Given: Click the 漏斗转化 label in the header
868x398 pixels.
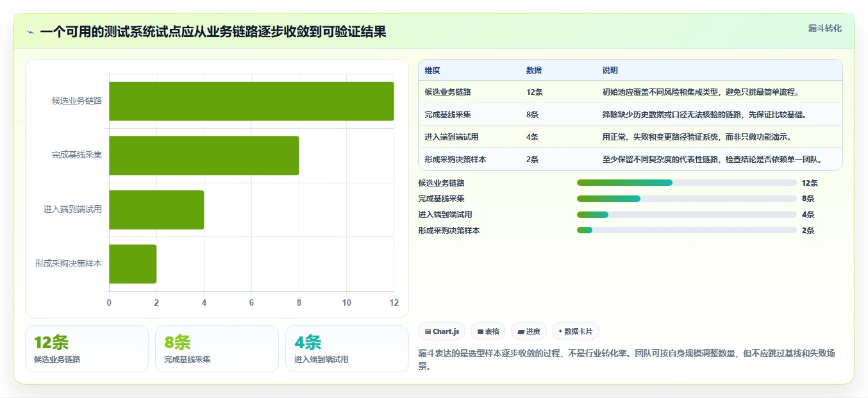Looking at the screenshot, I should [824, 28].
